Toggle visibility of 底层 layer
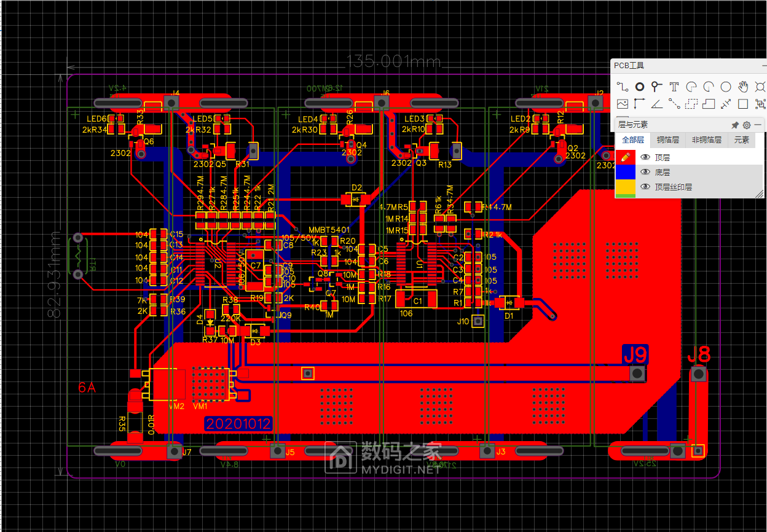Viewport: 767px width, 532px height. click(x=645, y=173)
